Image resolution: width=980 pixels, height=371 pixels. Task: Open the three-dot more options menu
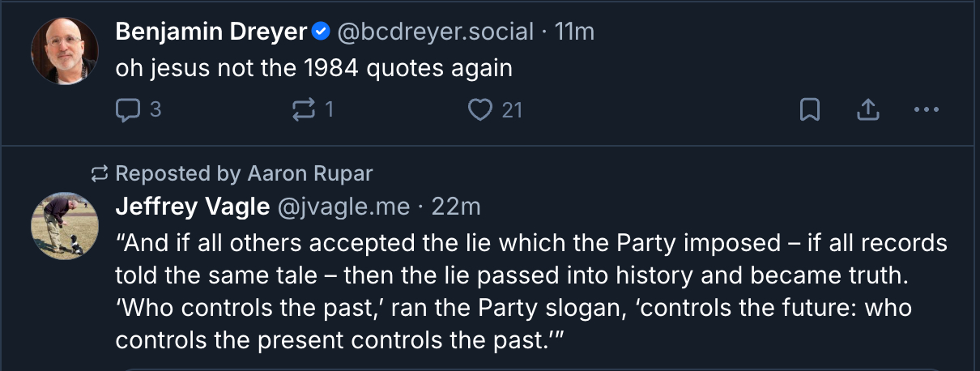click(925, 109)
